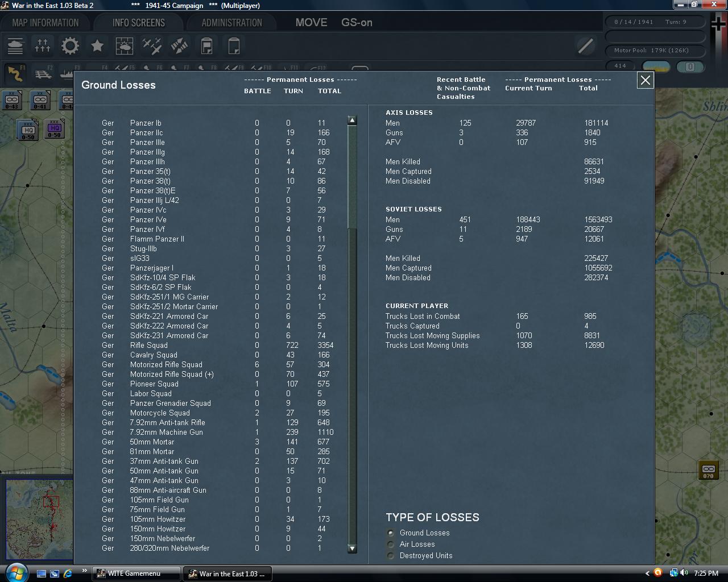Select the 0-41 unit counter on map
This screenshot has height=582, width=728.
tap(40, 101)
